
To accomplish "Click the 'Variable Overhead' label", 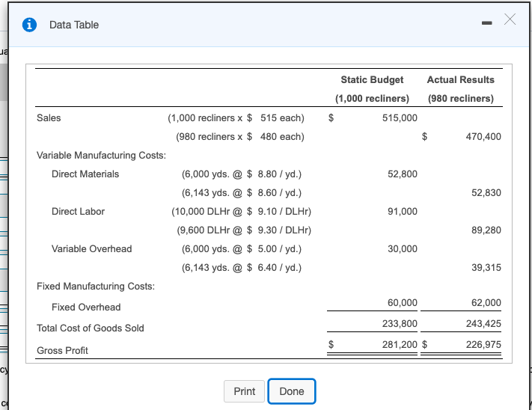I will click(x=91, y=249).
